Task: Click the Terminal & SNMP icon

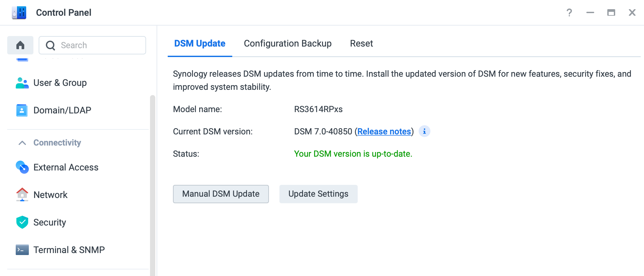Action: (x=22, y=250)
